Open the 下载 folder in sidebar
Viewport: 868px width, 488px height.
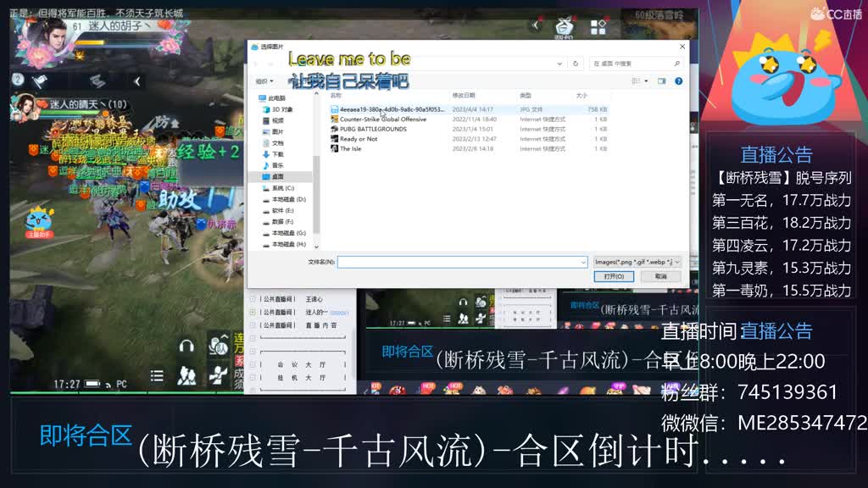[x=274, y=154]
